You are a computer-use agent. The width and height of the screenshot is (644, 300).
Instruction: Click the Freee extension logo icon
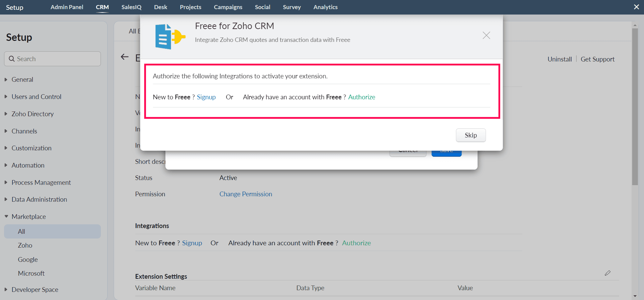coord(170,36)
